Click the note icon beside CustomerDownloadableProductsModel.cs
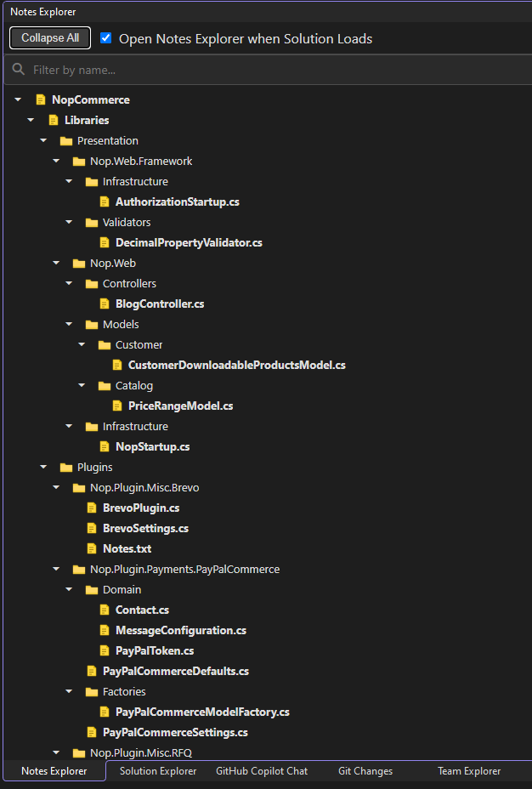Viewport: 532px width, 789px height. (x=116, y=366)
